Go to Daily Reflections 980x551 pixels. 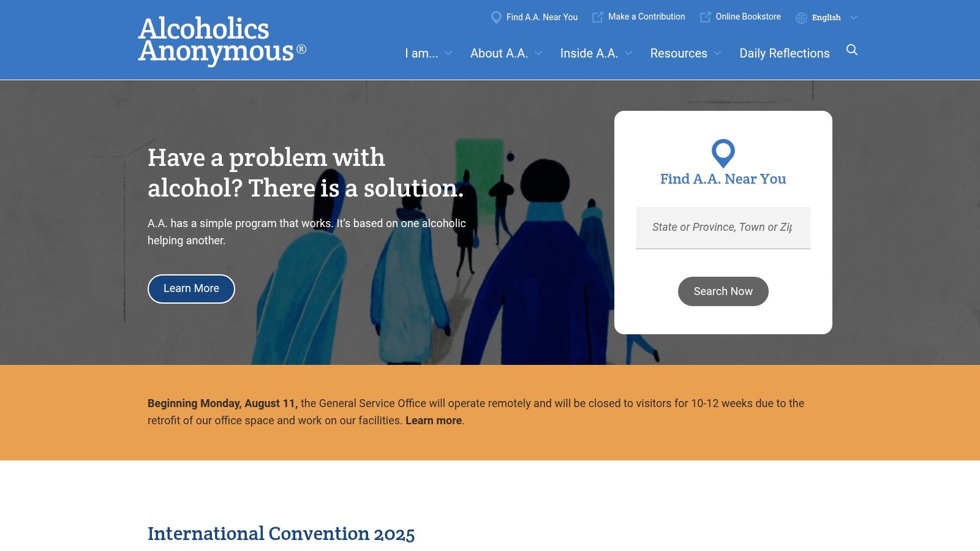[784, 53]
